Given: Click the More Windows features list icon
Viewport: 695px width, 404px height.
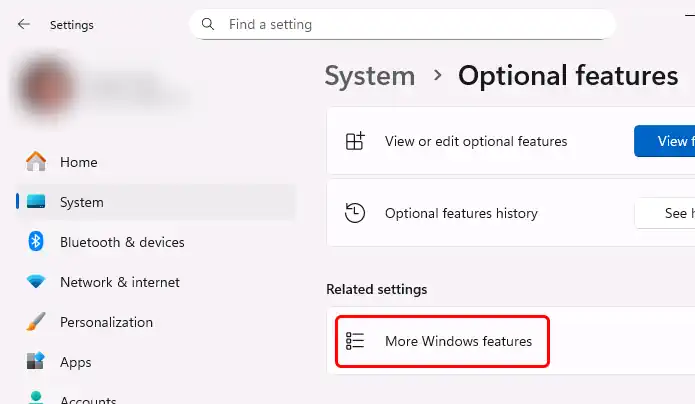Looking at the screenshot, I should coord(355,341).
